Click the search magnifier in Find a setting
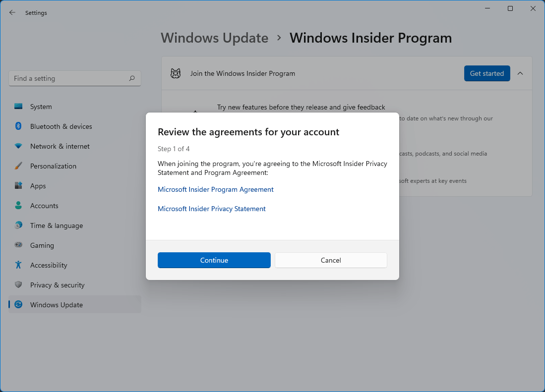Screen dimensions: 545x392 click(x=132, y=78)
